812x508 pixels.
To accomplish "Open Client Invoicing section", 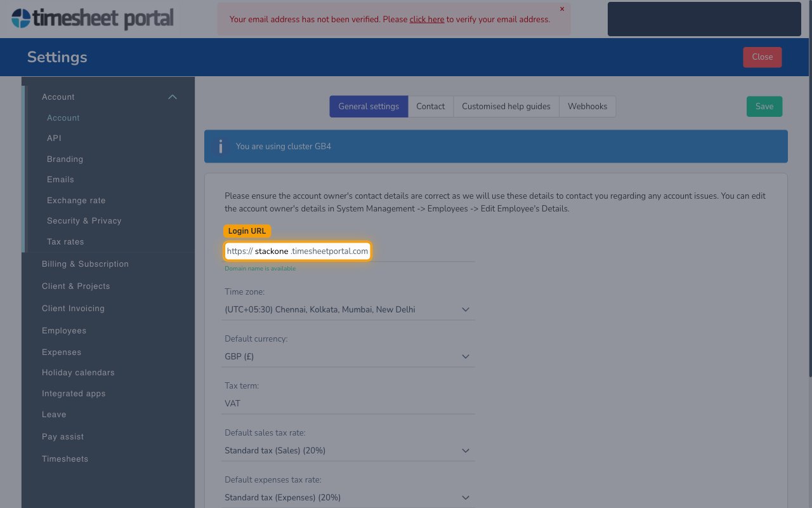I will 73,309.
